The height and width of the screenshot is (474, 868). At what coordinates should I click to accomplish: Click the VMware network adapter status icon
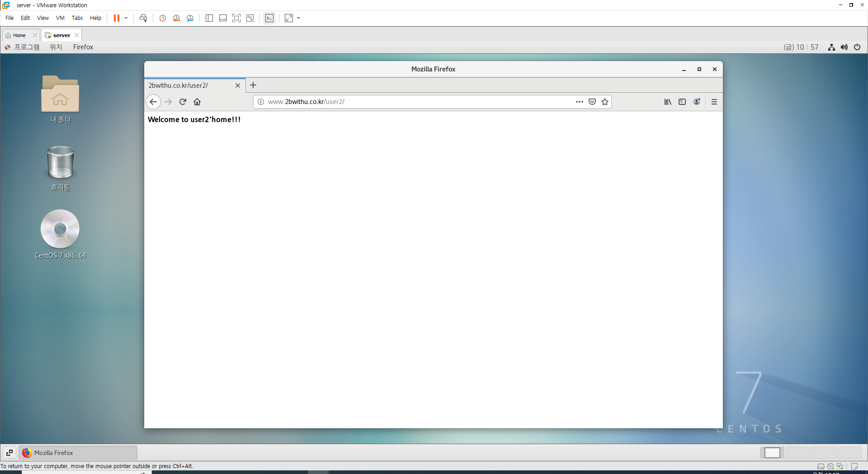840,466
